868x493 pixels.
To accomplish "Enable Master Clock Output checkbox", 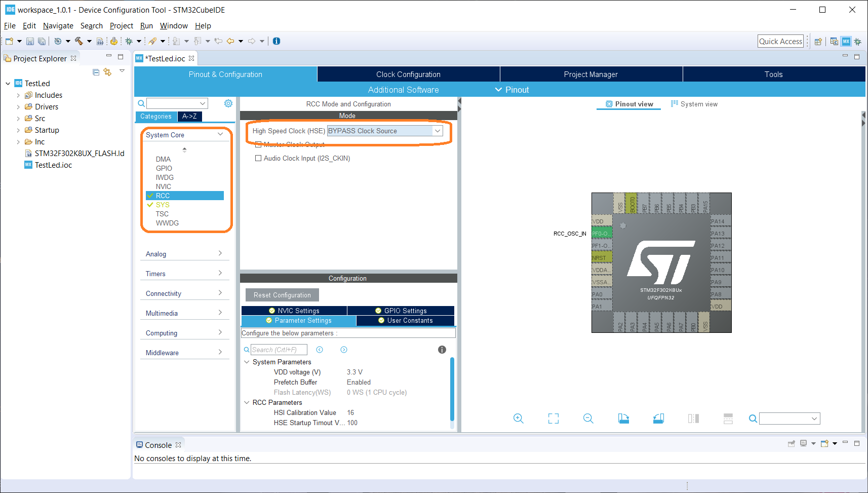I will point(259,144).
